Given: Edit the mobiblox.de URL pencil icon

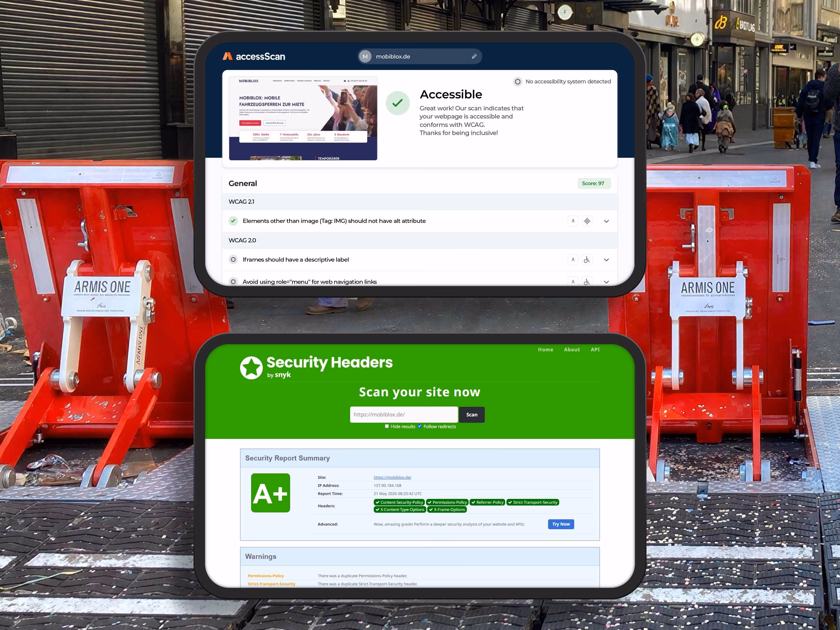Looking at the screenshot, I should [x=474, y=56].
